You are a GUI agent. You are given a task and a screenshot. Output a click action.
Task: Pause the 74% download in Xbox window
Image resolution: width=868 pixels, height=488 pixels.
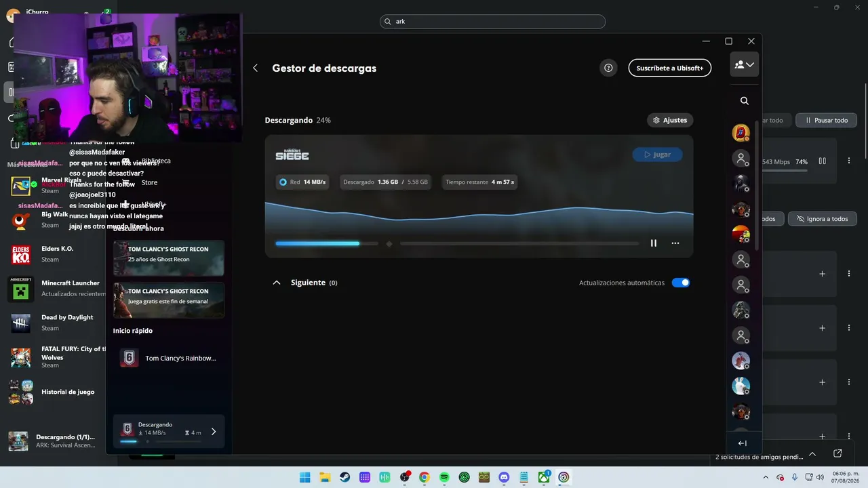[822, 161]
